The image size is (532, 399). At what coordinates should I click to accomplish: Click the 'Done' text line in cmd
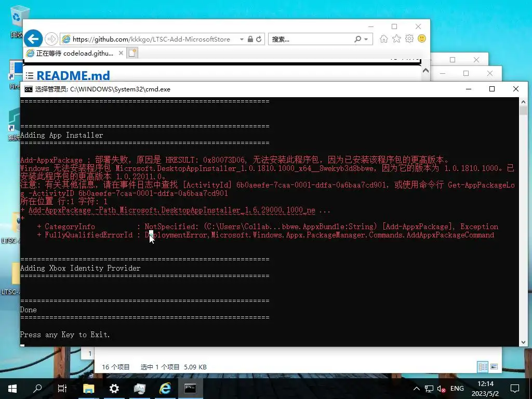tap(29, 310)
